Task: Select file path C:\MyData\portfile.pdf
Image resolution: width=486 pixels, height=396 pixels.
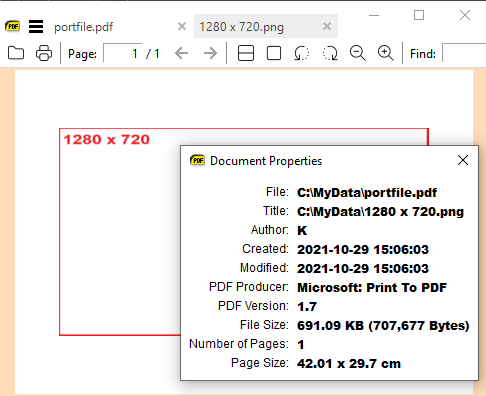Action: [367, 193]
